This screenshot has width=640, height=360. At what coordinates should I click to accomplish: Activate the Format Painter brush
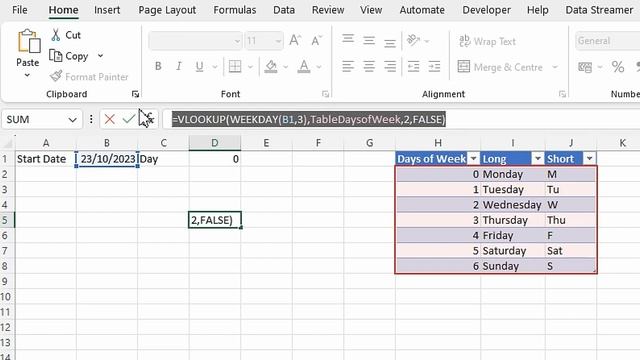tap(56, 76)
